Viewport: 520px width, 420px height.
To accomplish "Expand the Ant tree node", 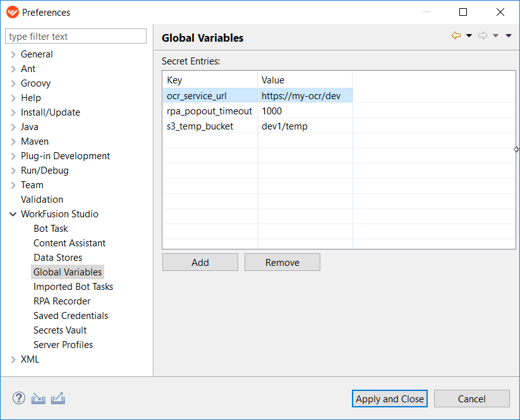I will click(13, 69).
